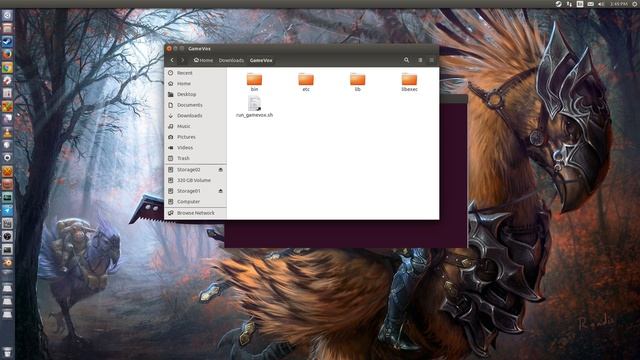Switch to list view icon
This screenshot has height=360, width=640.
tap(420, 60)
